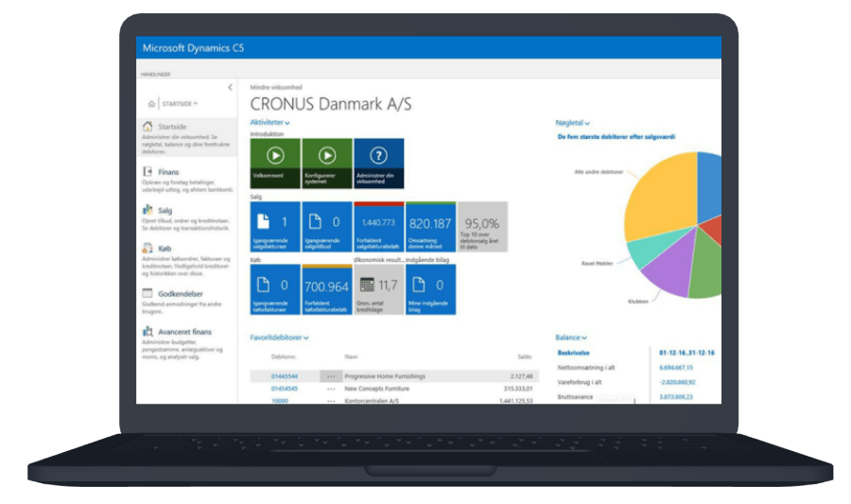Click the Vareforbrug value -2.820.860,92

[677, 382]
